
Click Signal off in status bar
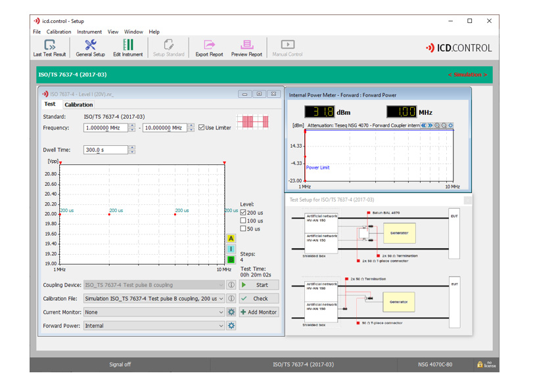click(x=120, y=364)
